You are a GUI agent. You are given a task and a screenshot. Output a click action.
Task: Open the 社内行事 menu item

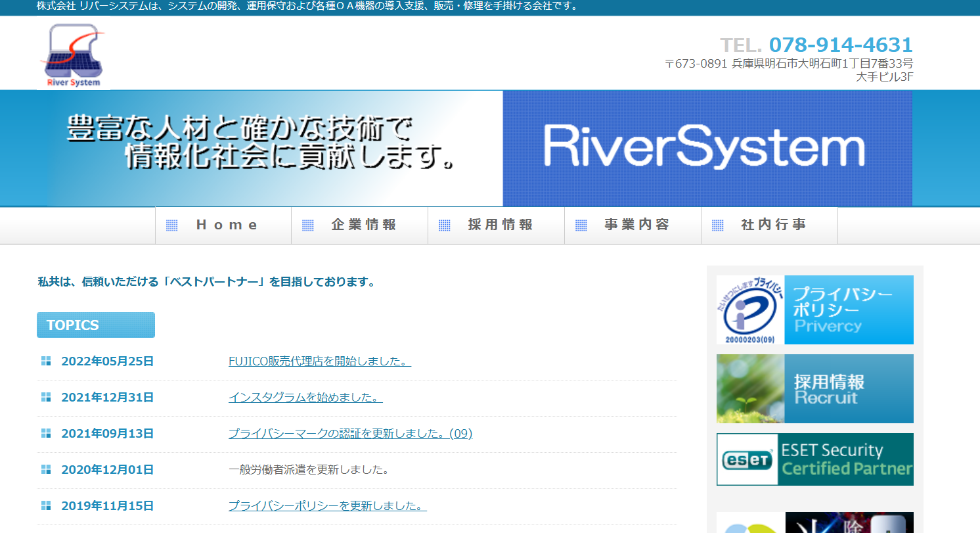[770, 225]
